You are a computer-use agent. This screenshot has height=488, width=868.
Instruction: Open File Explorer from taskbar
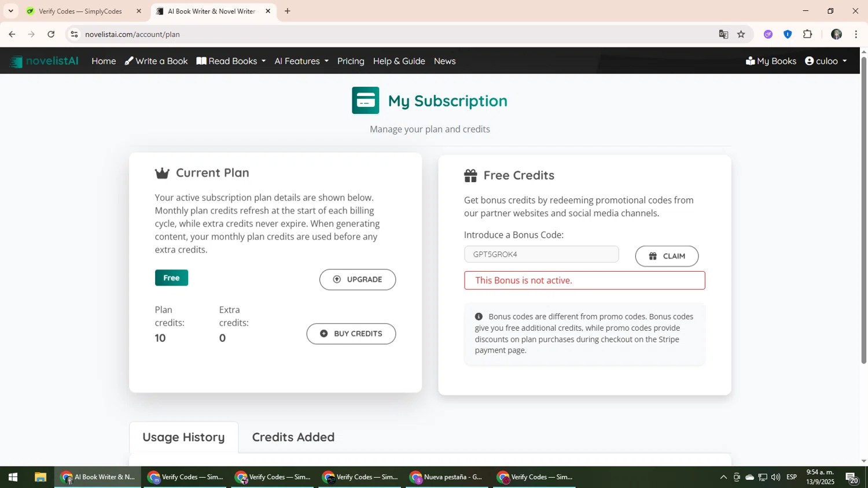pyautogui.click(x=40, y=477)
